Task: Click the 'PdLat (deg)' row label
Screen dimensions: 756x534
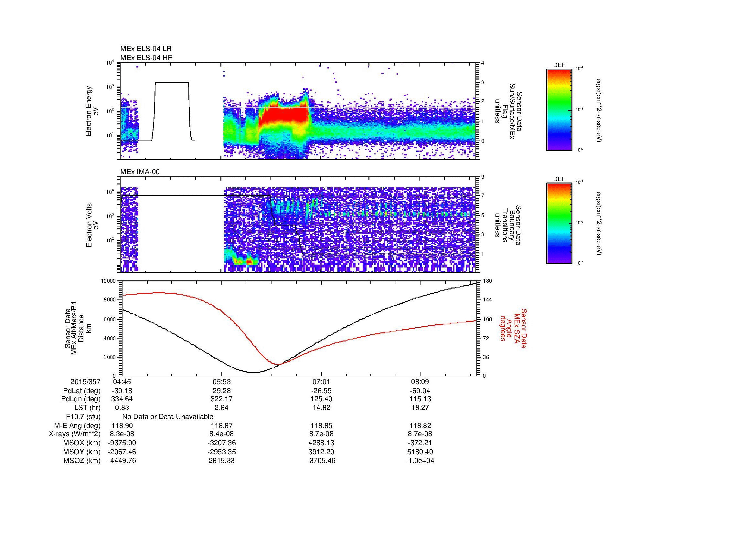Action: (82, 391)
